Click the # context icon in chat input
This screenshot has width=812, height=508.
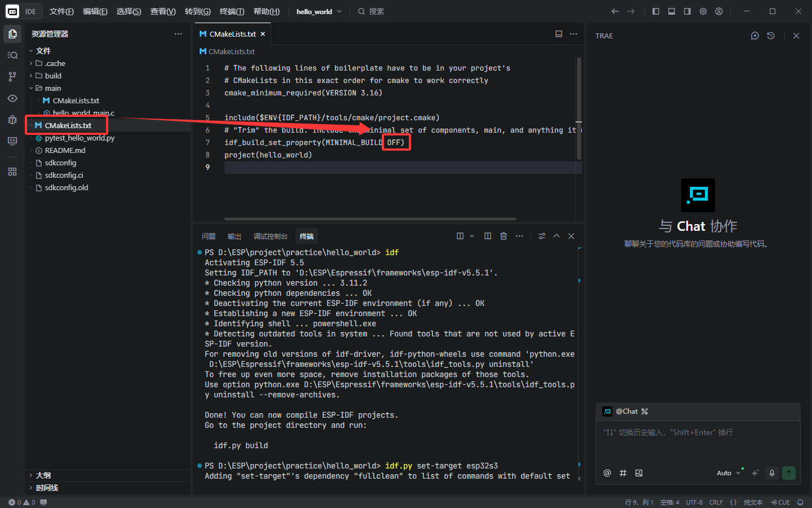point(623,473)
